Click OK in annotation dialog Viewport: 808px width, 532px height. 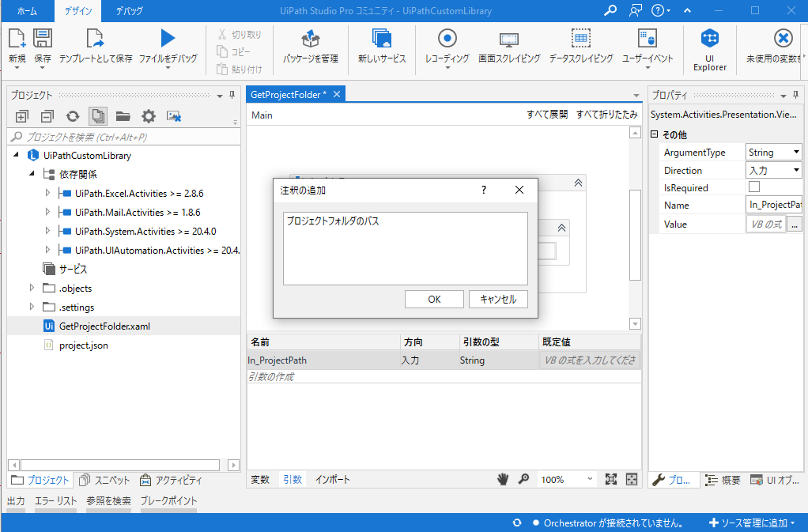coord(434,300)
